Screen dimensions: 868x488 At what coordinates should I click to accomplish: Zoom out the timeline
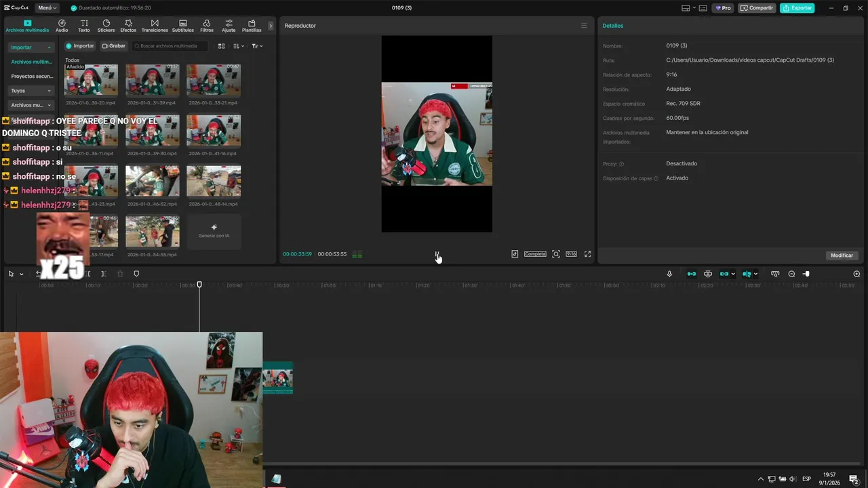(791, 274)
